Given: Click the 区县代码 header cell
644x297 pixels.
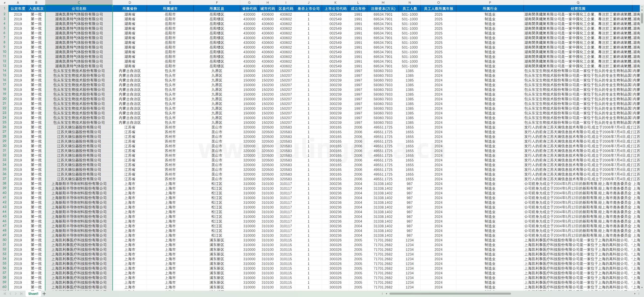Looking at the screenshot, I should tap(286, 9).
